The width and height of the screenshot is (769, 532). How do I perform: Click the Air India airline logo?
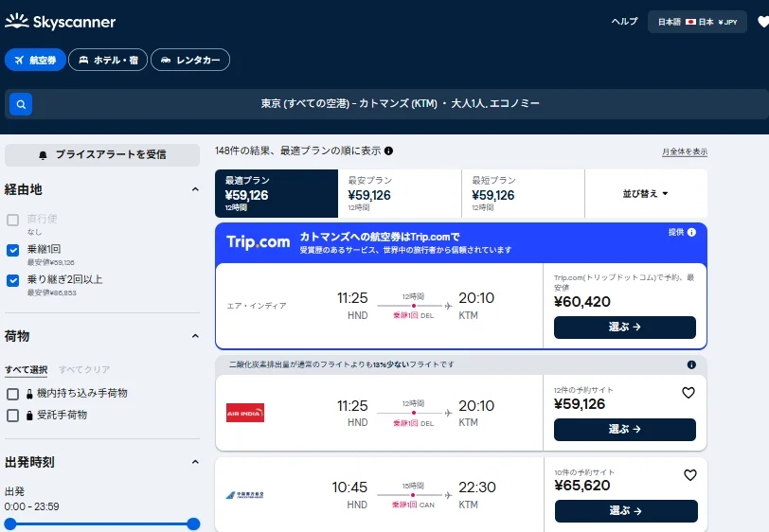(x=245, y=413)
